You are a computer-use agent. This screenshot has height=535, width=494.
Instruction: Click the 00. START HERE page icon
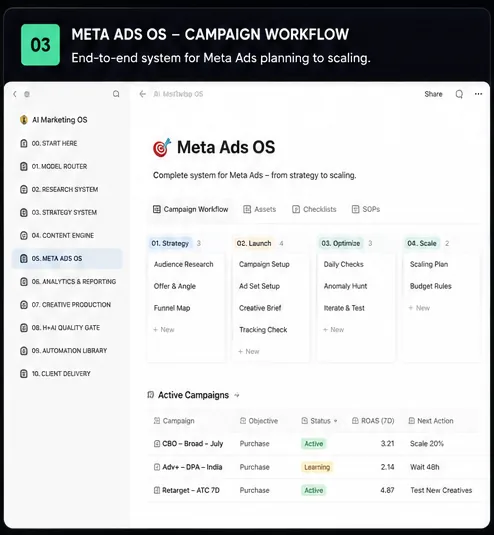(x=24, y=143)
